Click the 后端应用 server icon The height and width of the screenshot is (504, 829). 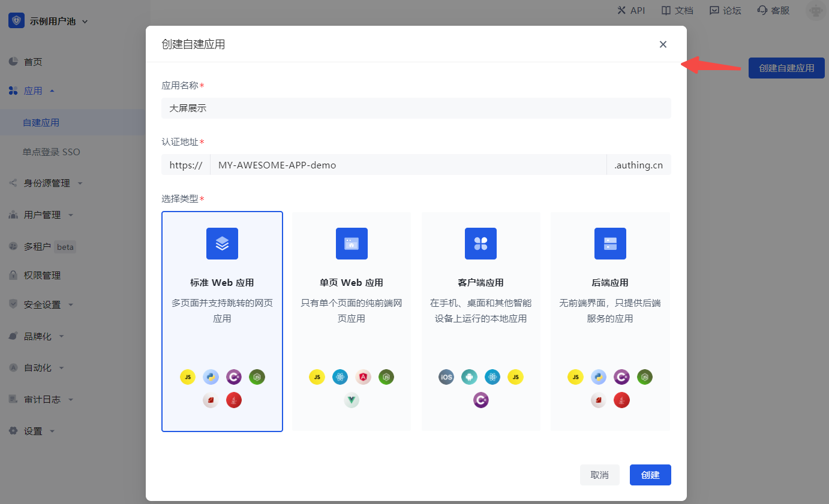tap(610, 243)
